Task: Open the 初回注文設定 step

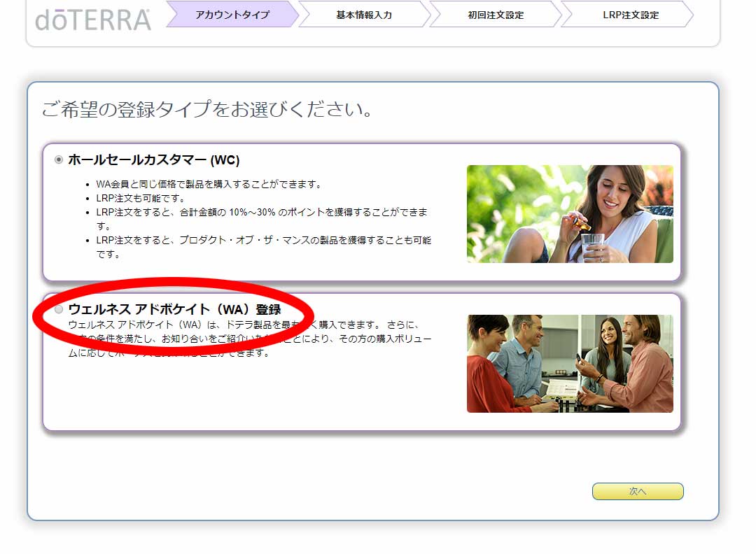Action: [x=495, y=15]
